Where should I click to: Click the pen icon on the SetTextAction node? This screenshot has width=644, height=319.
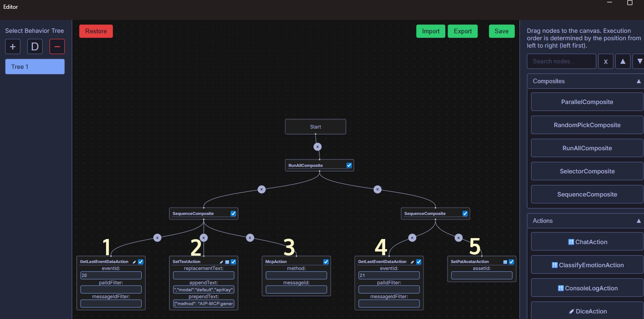[x=221, y=262]
